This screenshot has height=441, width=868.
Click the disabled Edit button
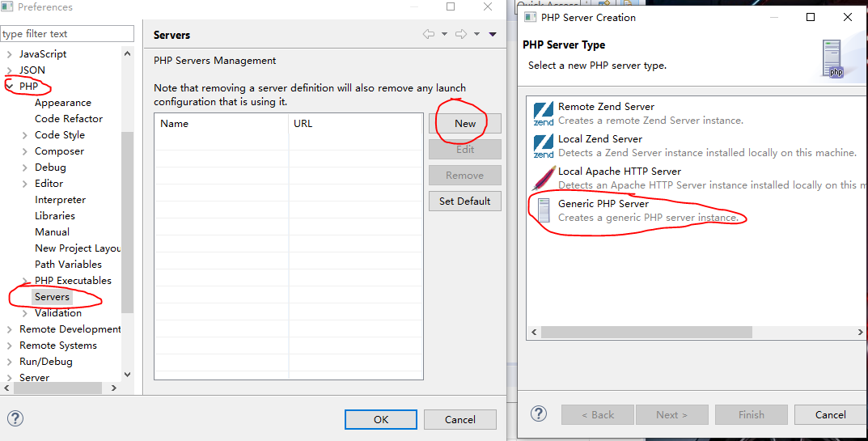[x=465, y=150]
